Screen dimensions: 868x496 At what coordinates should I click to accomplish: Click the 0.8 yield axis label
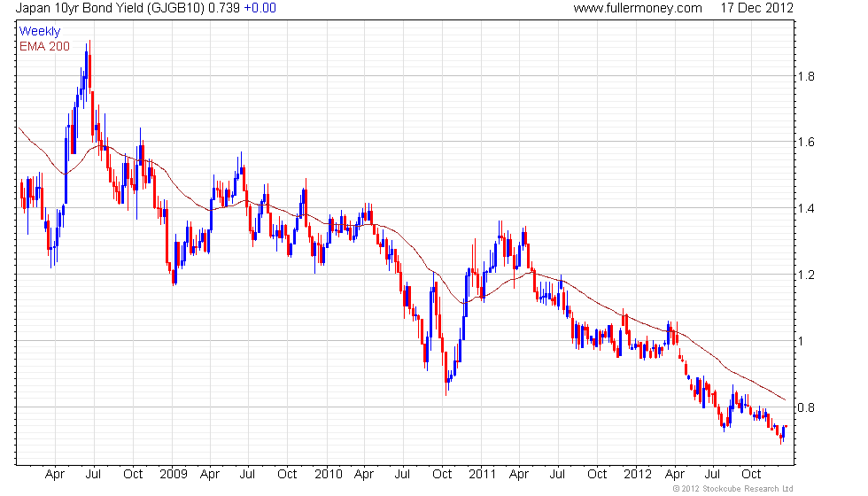click(x=806, y=408)
